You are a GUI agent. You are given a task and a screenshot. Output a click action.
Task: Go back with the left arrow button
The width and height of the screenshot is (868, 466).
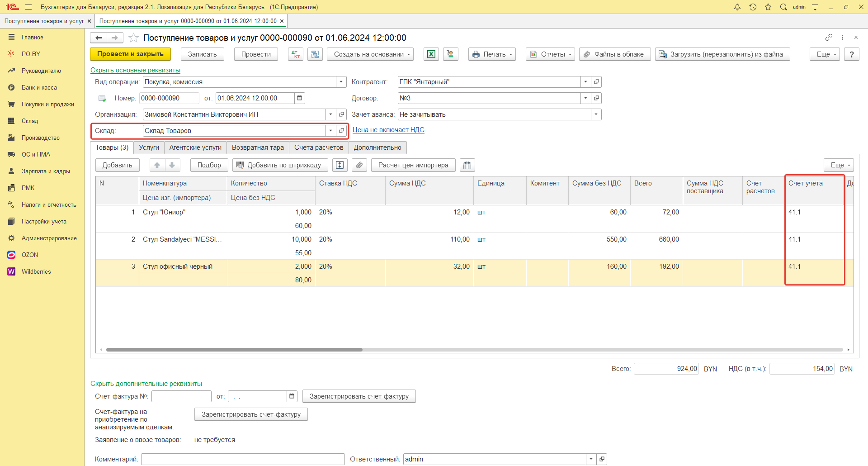point(99,38)
